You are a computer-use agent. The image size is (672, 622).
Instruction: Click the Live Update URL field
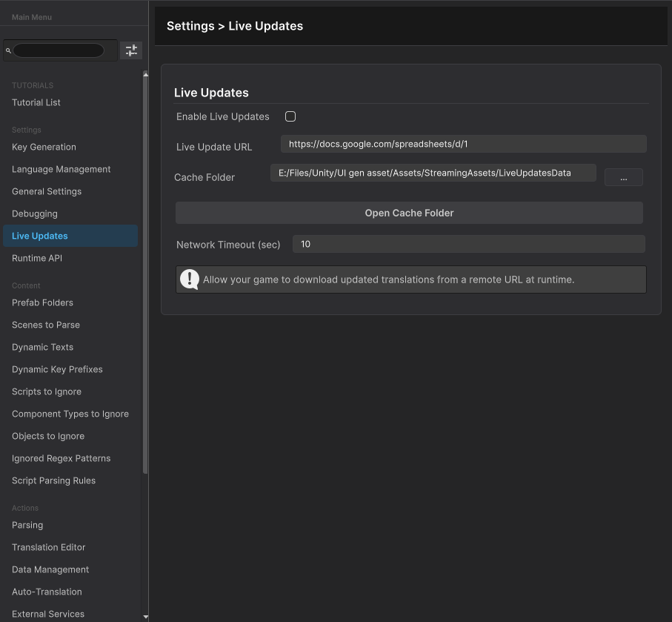point(463,144)
